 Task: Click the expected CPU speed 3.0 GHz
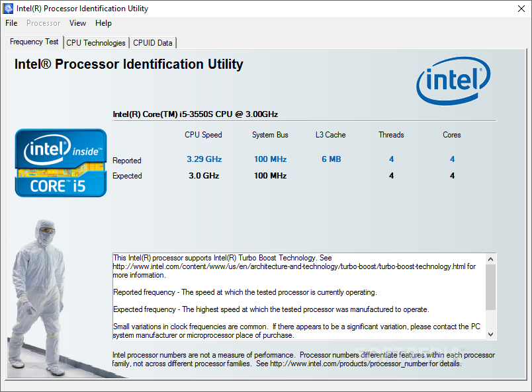pos(204,176)
